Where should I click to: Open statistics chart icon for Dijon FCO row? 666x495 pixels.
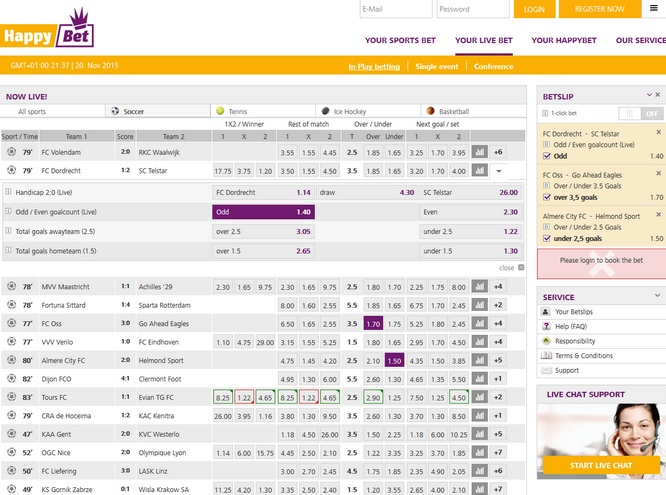tap(480, 379)
